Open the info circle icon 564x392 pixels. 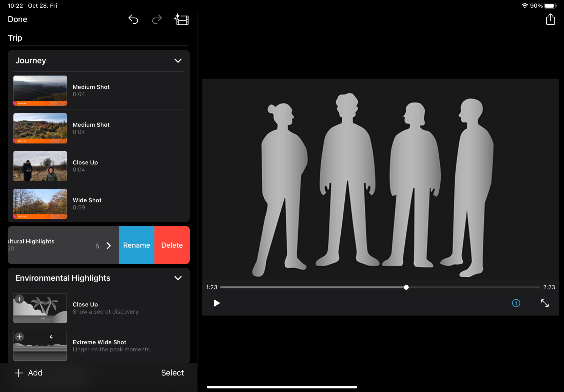[x=516, y=303]
